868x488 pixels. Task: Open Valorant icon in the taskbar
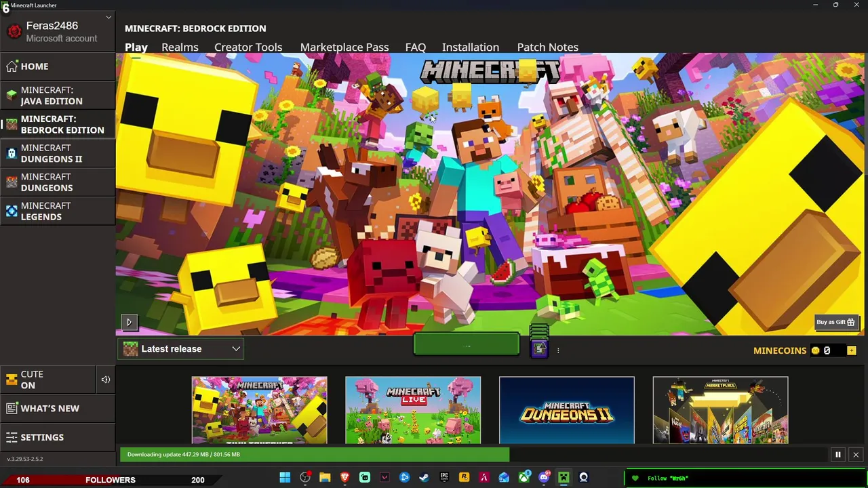[384, 478]
